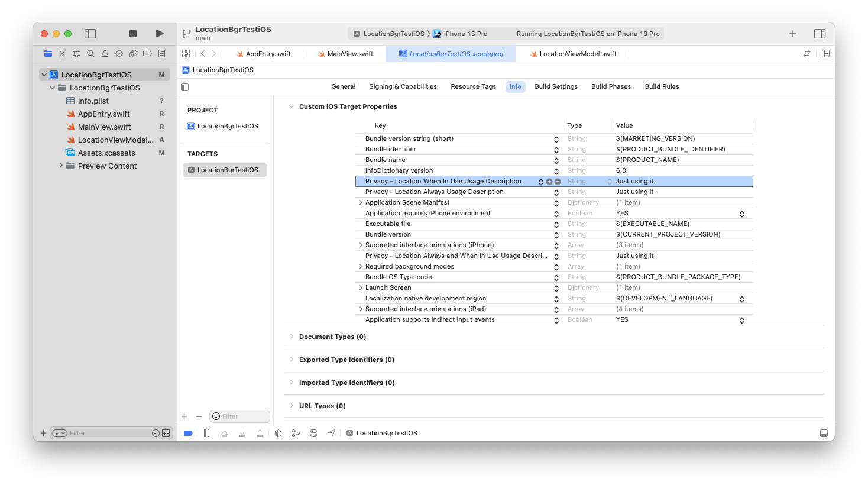The width and height of the screenshot is (868, 485).
Task: Expand the Application Scene Manifest row
Action: click(x=361, y=202)
